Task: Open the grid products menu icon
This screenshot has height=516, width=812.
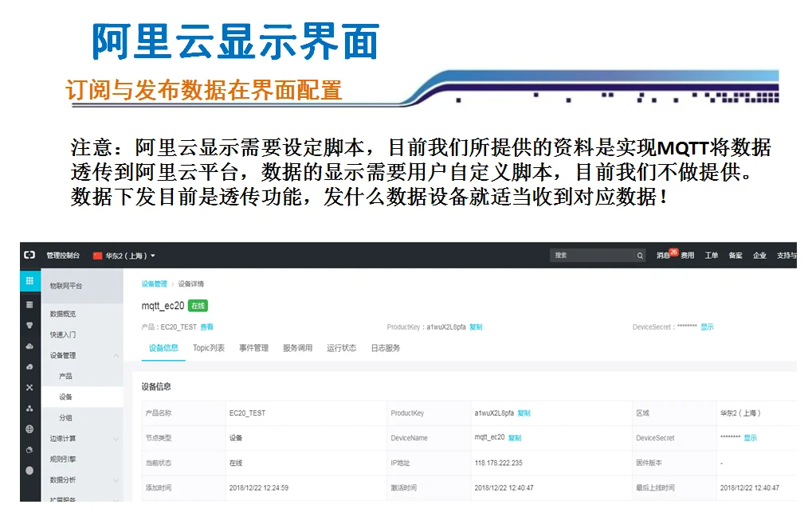Action: [30, 280]
